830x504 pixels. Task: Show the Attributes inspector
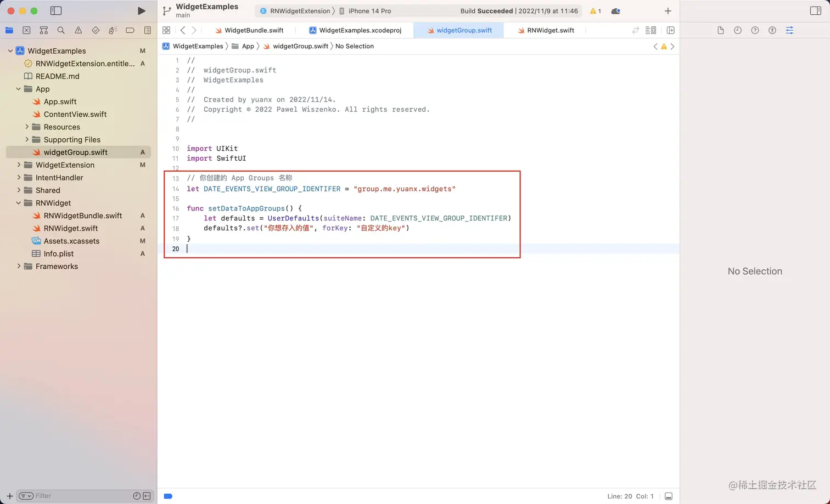pos(790,30)
